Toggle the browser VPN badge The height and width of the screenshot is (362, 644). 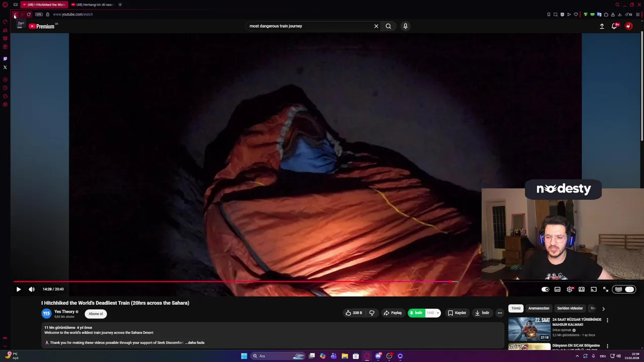pos(39,15)
